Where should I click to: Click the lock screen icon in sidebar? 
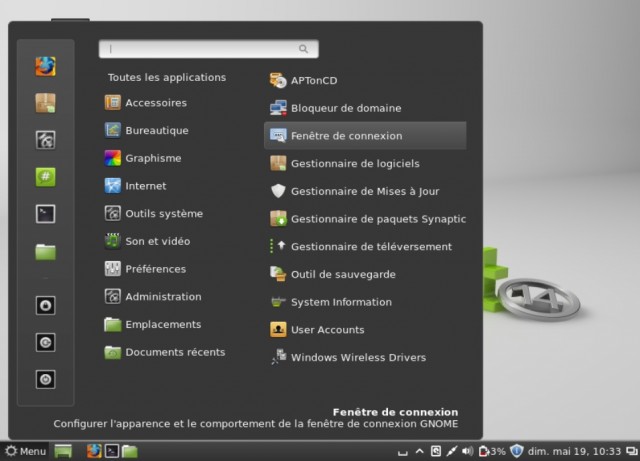click(x=45, y=305)
